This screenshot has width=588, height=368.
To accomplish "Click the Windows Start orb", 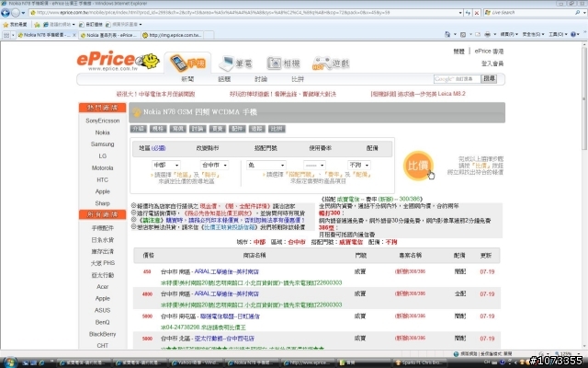I will pos(9,362).
